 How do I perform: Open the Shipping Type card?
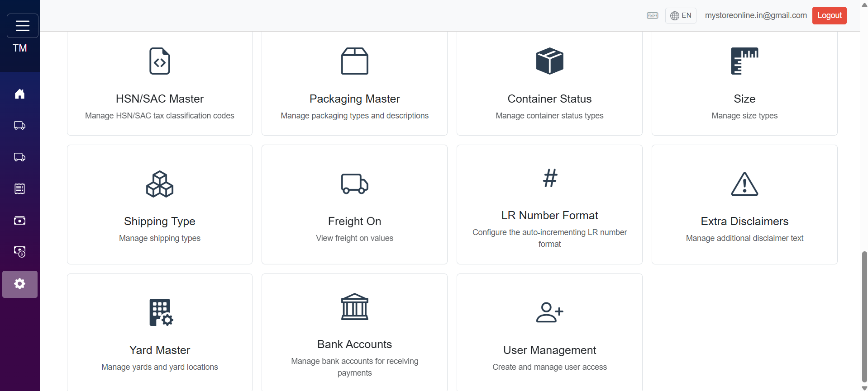[159, 204]
